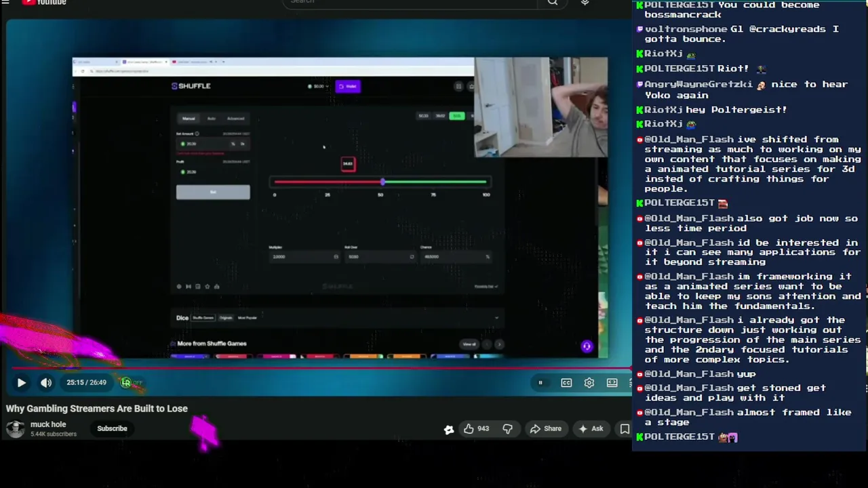Screen dimensions: 868x488
Task: Click View all for More from Shuffle Games
Action: click(x=469, y=344)
